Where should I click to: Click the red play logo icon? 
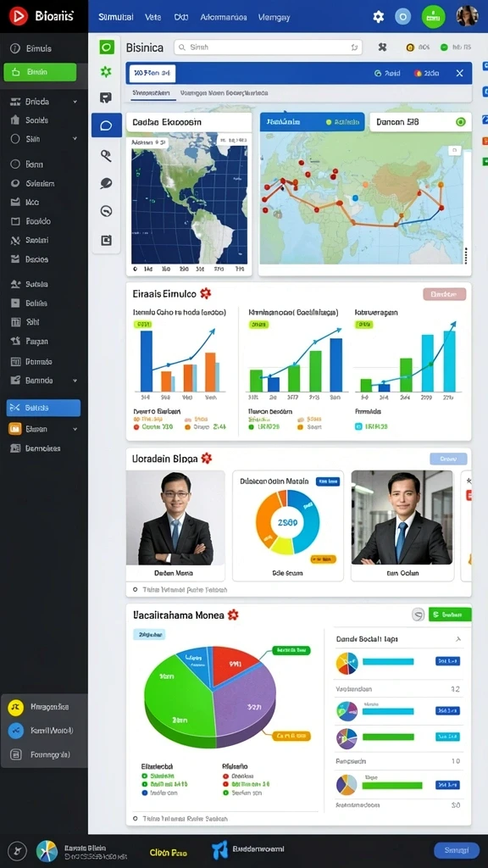19,17
